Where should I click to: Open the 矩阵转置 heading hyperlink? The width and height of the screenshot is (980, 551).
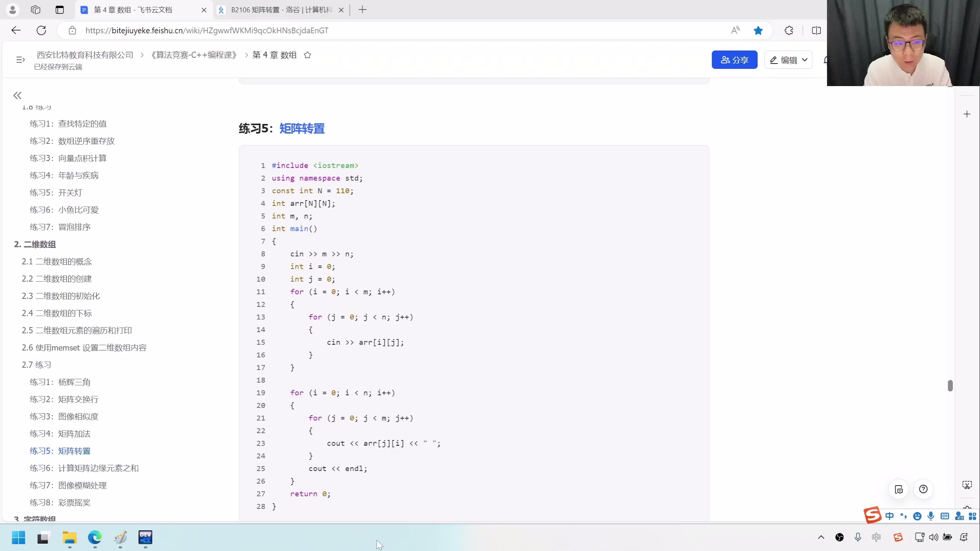302,129
